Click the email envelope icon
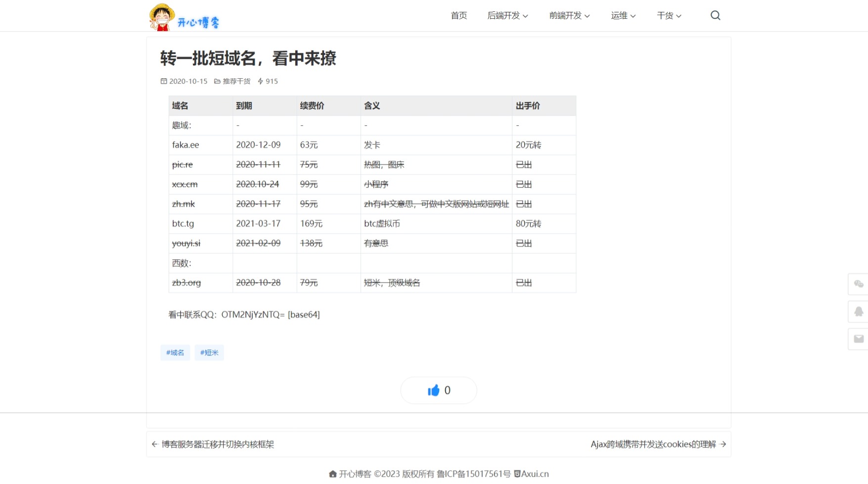The width and height of the screenshot is (868, 484). tap(859, 339)
